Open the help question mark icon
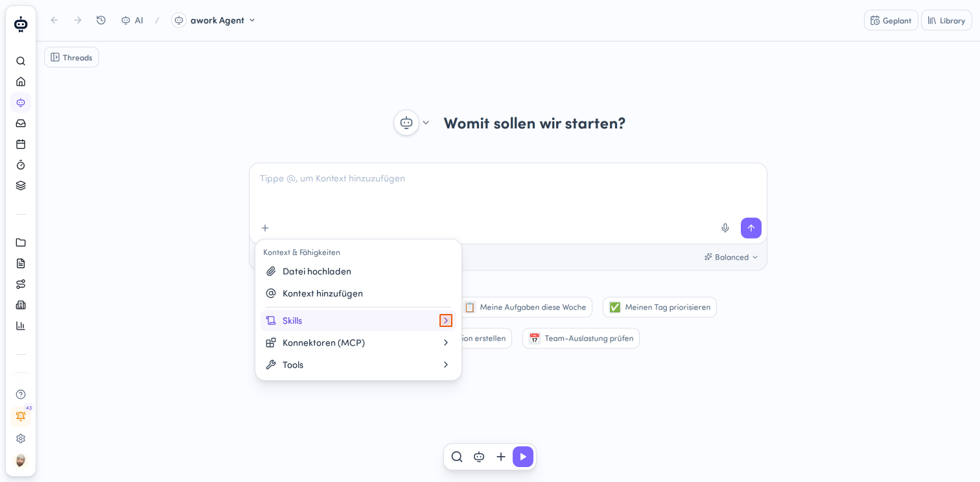Viewport: 980px width, 482px height. click(x=21, y=394)
